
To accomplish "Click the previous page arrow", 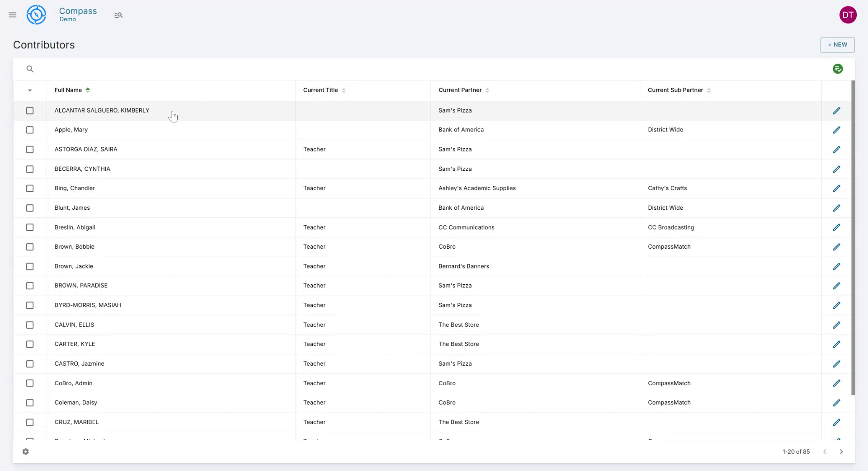I will 825,452.
